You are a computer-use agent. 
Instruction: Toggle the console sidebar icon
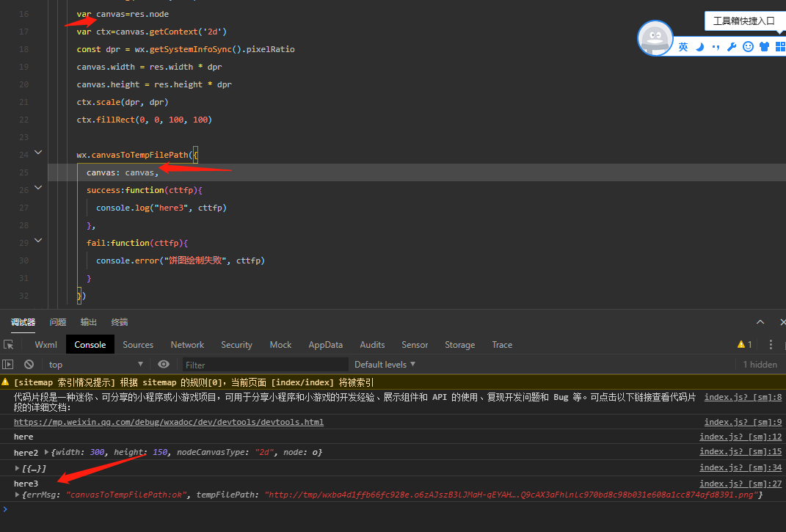(7, 365)
